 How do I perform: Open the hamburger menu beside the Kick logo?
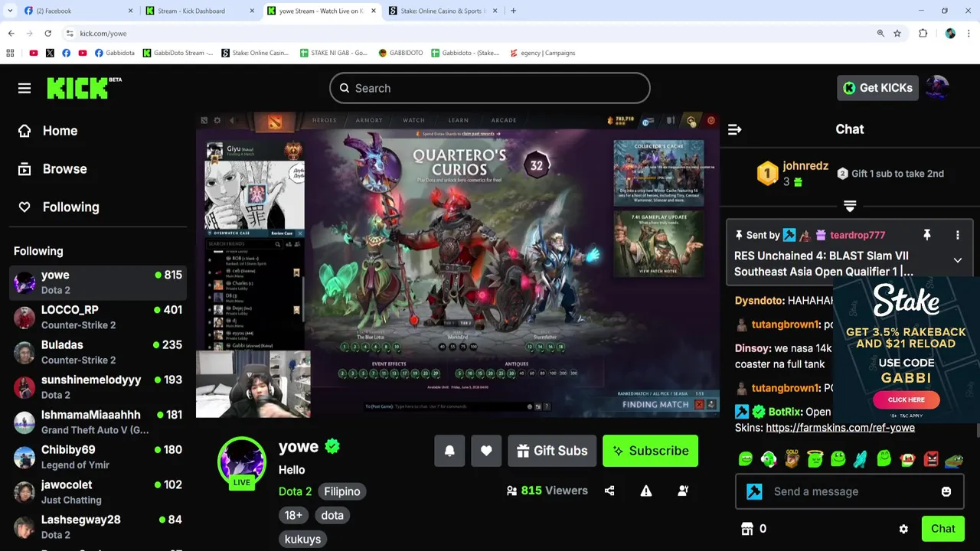click(24, 88)
